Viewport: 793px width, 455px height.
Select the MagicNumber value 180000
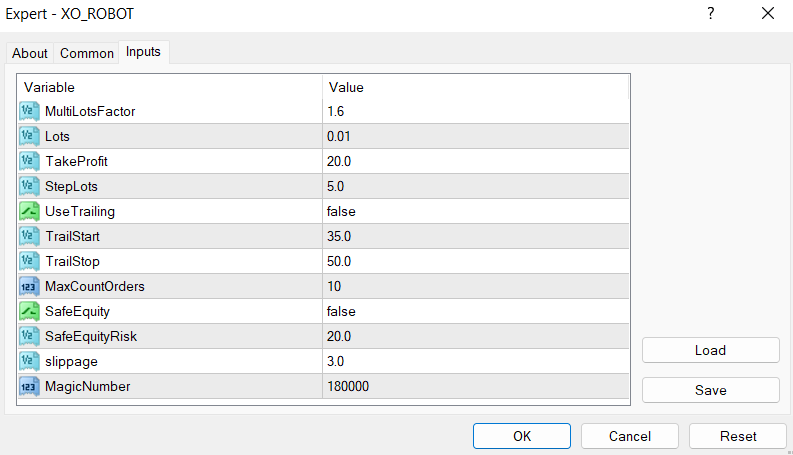[348, 386]
